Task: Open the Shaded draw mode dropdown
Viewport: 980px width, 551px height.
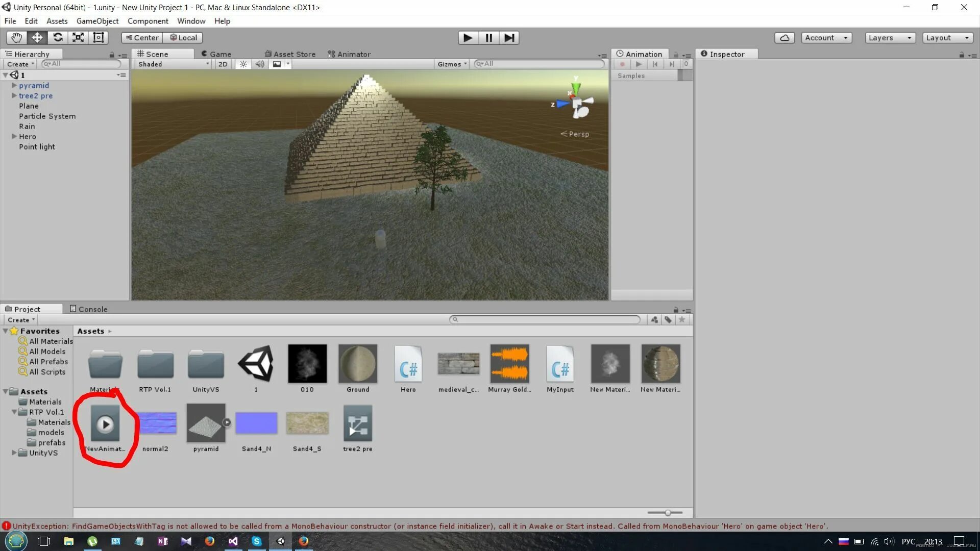Action: [x=173, y=64]
